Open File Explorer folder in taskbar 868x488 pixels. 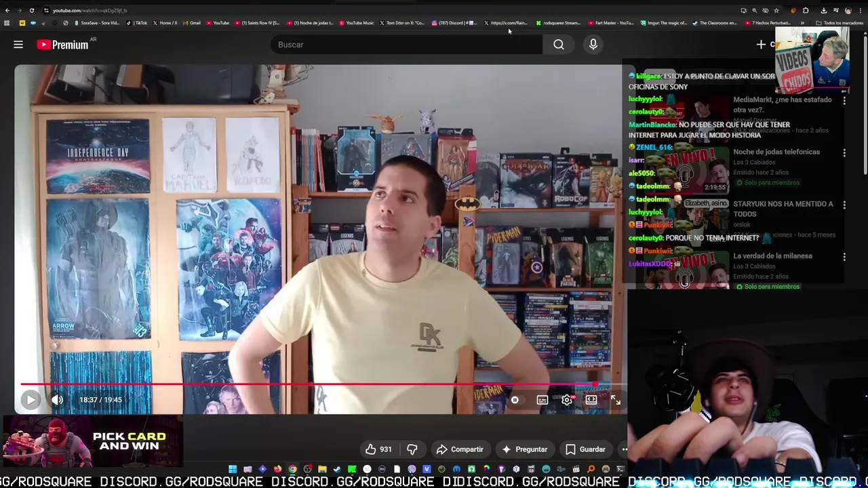coord(322,469)
